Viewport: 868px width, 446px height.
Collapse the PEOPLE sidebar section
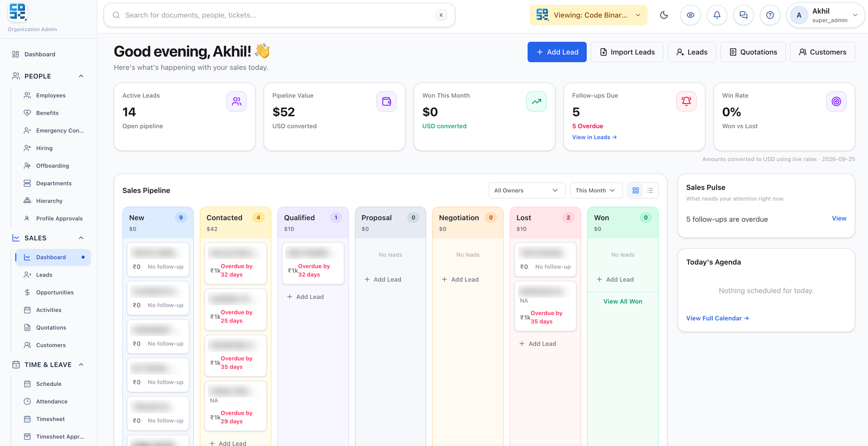tap(81, 76)
